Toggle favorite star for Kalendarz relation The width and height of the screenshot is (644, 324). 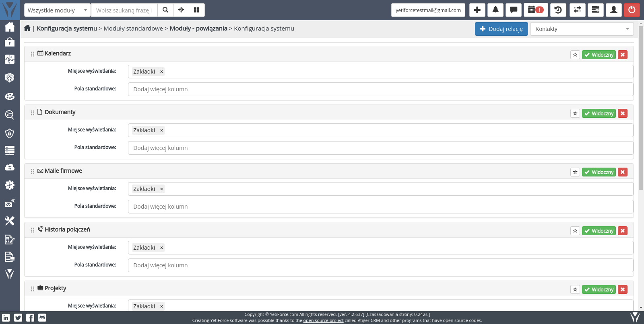click(575, 55)
